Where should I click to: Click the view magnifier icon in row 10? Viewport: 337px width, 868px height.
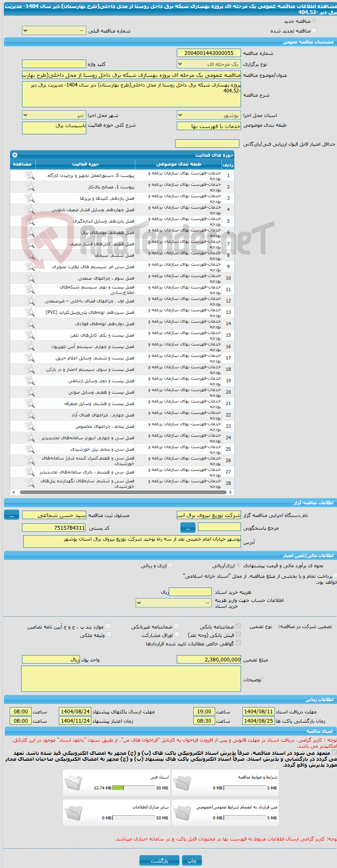[x=30, y=278]
